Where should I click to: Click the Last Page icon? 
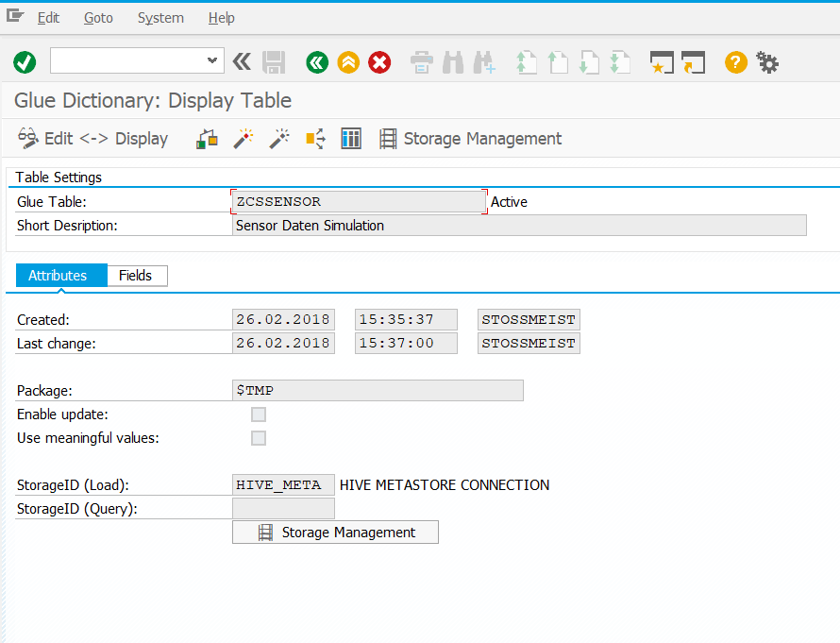[620, 62]
